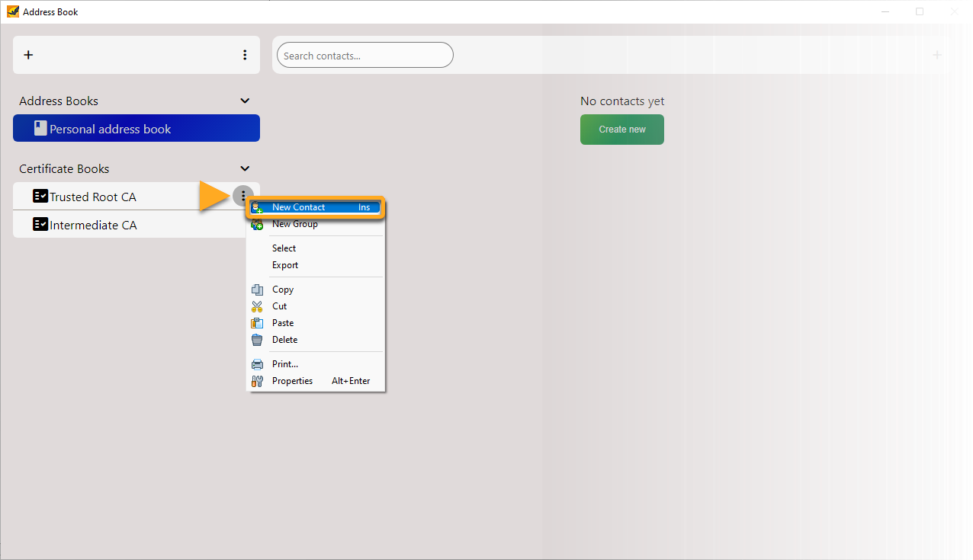
Task: Click the Trusted Root CA certificate icon
Action: pos(40,197)
